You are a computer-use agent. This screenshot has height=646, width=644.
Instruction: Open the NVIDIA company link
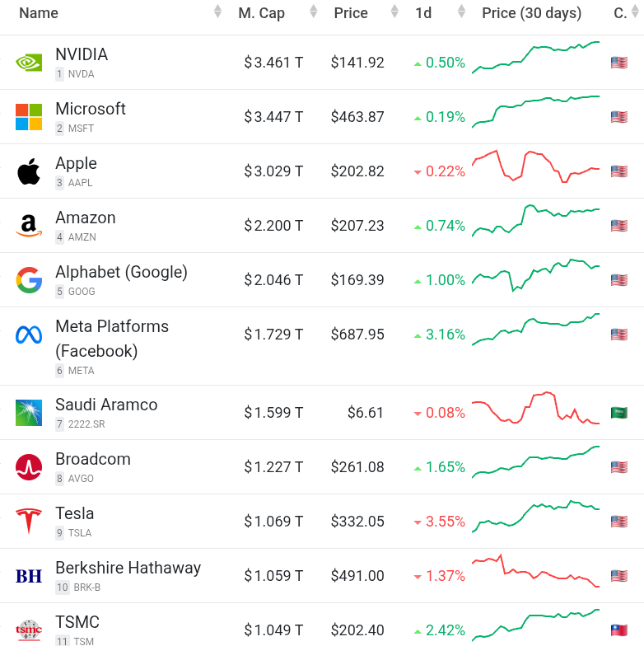tap(82, 54)
